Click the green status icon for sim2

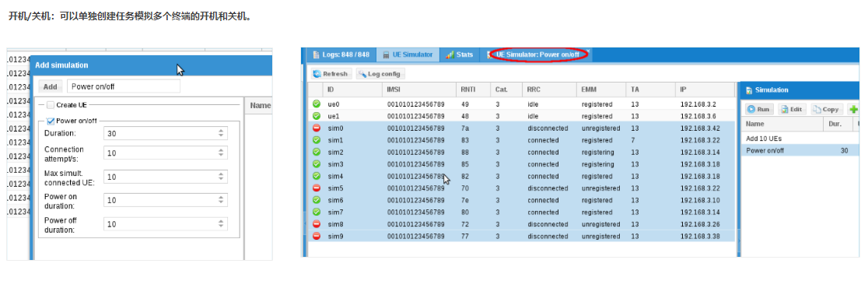point(317,152)
